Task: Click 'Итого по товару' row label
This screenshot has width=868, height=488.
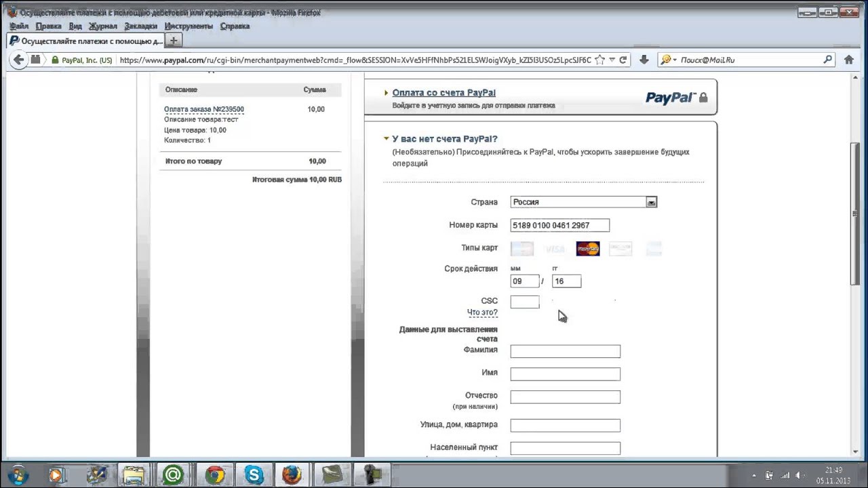Action: (x=193, y=161)
